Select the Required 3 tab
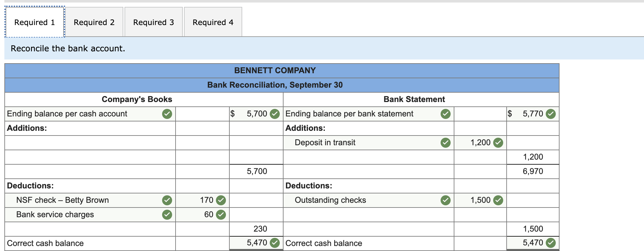Screen dimensions: 644x251 (153, 22)
